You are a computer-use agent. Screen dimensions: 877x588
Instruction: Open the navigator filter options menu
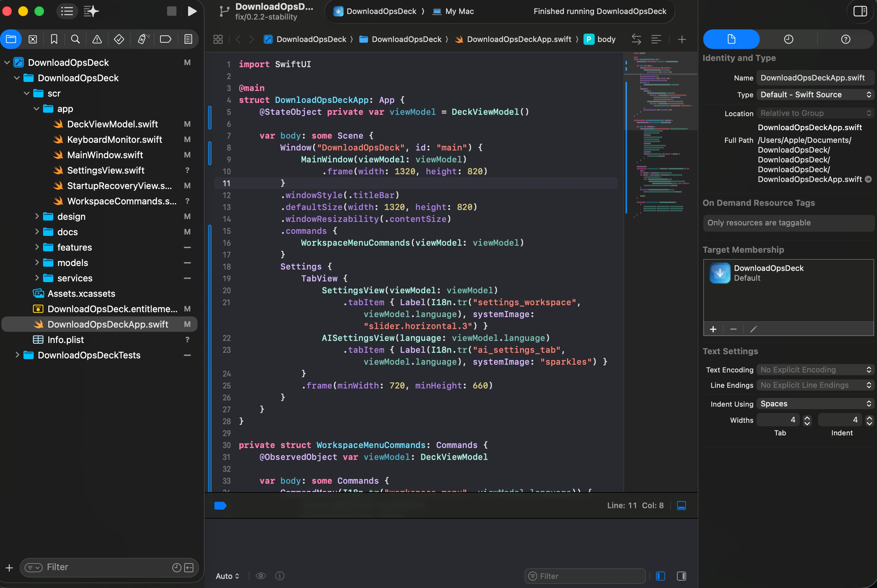click(x=33, y=568)
